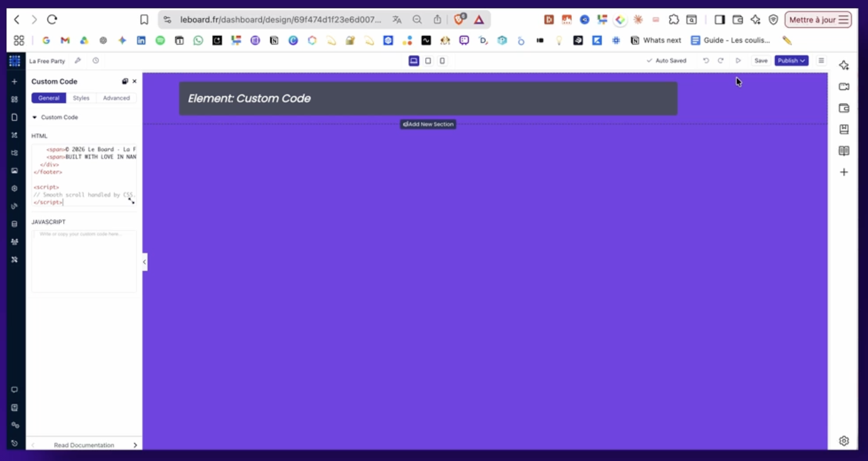868x461 pixels.
Task: Open the image media icon in left sidebar
Action: point(14,171)
